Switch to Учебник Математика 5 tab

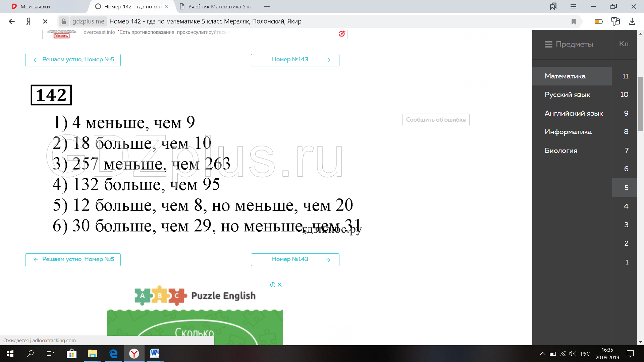216,6
